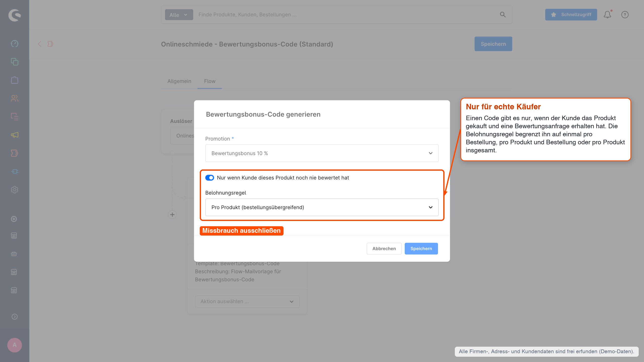Go back with the left chevron
The image size is (644, 362).
coord(39,44)
